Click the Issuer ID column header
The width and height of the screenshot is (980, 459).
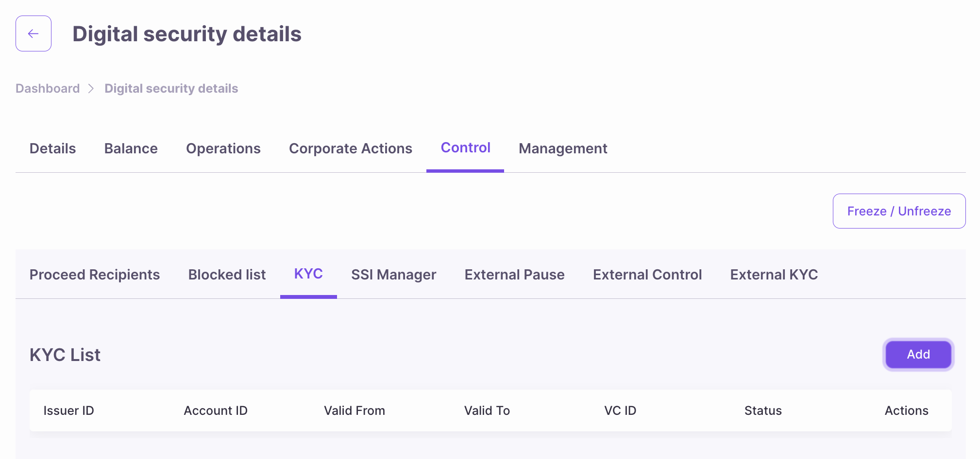[68, 410]
